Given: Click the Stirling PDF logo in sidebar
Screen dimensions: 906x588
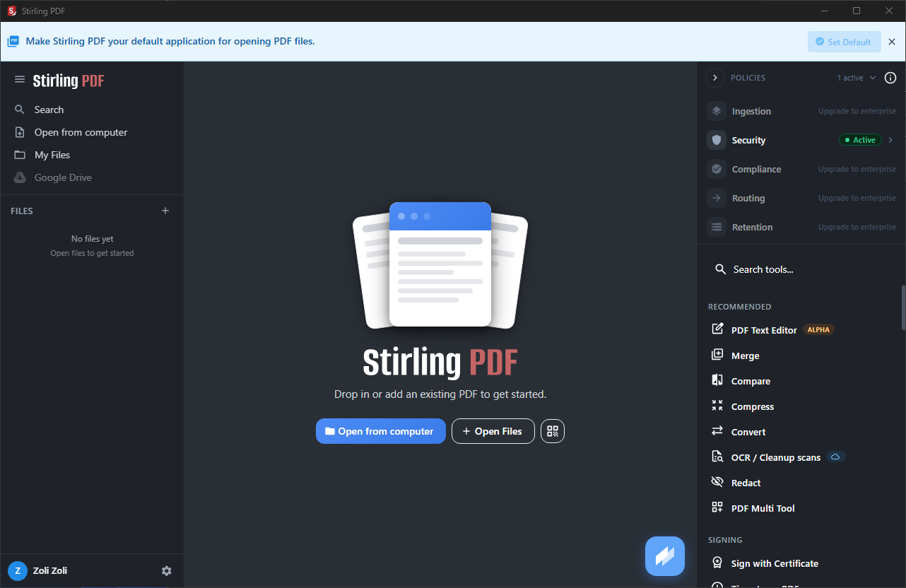Looking at the screenshot, I should pyautogui.click(x=69, y=81).
